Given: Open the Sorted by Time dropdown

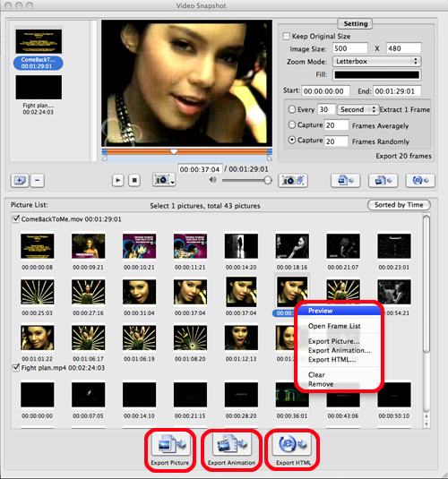Looking at the screenshot, I should 399,205.
